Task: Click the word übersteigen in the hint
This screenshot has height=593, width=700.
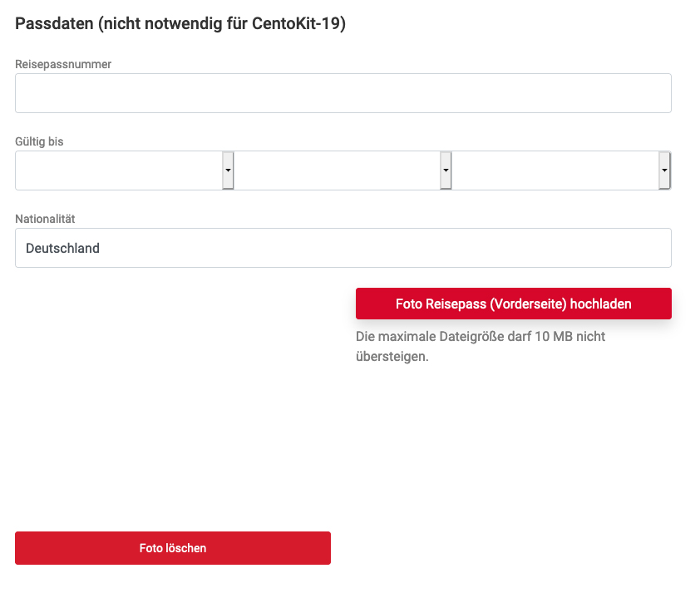Action: (392, 356)
